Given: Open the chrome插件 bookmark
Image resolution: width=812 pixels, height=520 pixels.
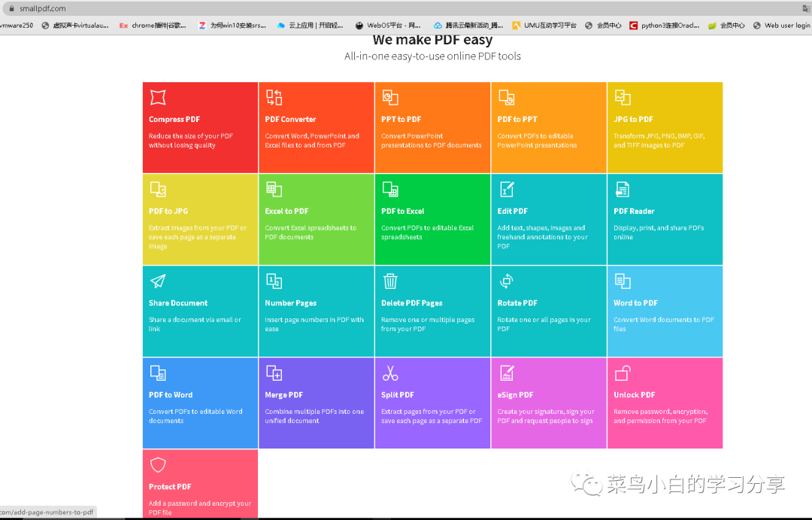Looking at the screenshot, I should click(x=153, y=25).
